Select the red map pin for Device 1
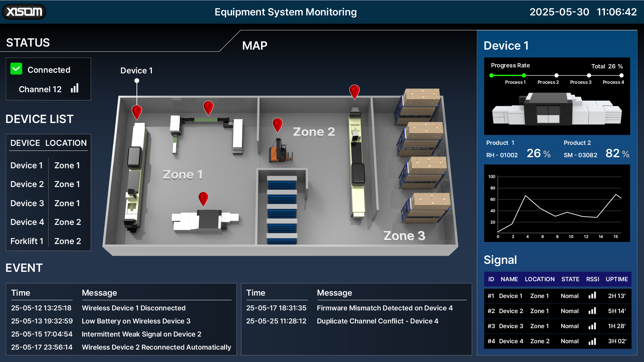The height and width of the screenshot is (362, 644). (x=137, y=111)
